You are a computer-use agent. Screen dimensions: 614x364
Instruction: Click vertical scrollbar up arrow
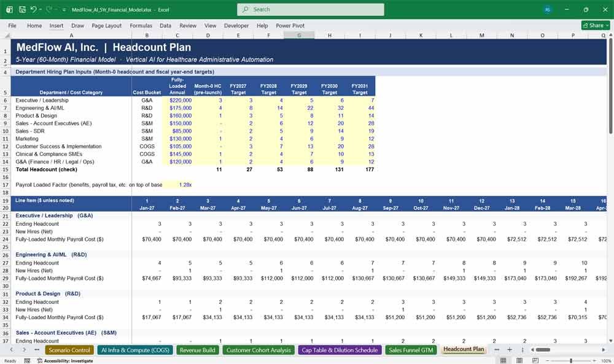click(610, 35)
